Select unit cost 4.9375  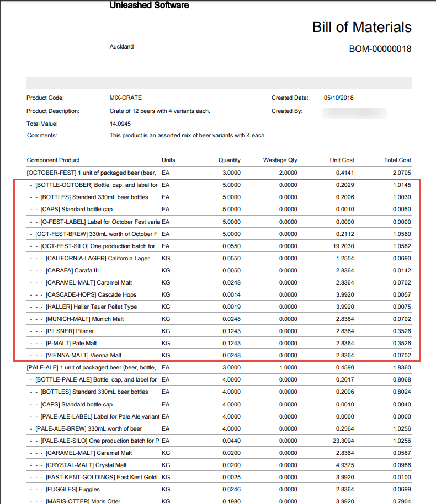click(x=345, y=465)
